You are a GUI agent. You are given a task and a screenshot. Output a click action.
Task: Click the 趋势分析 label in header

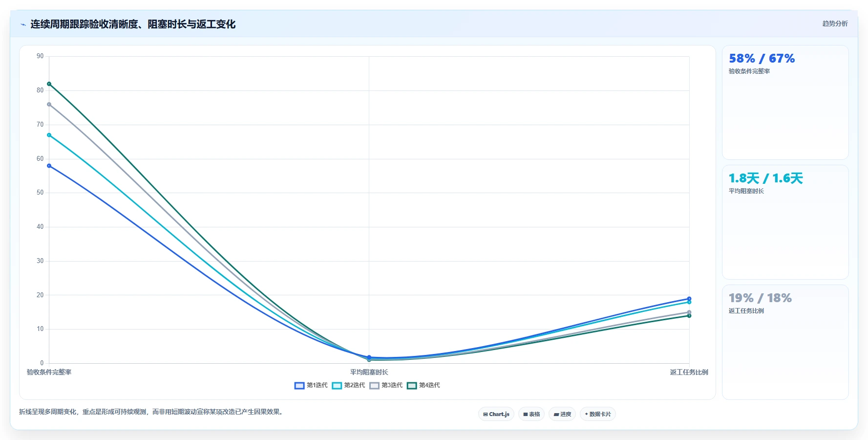(835, 23)
